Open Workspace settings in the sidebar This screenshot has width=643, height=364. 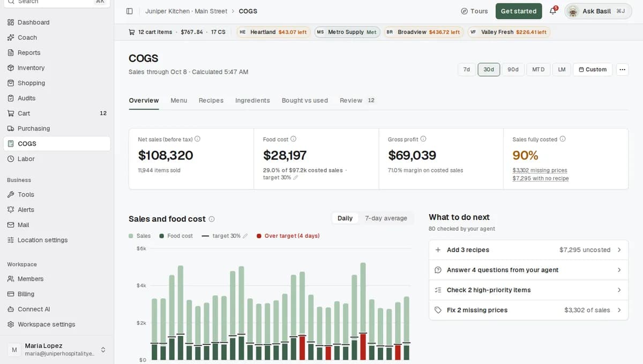57,324
